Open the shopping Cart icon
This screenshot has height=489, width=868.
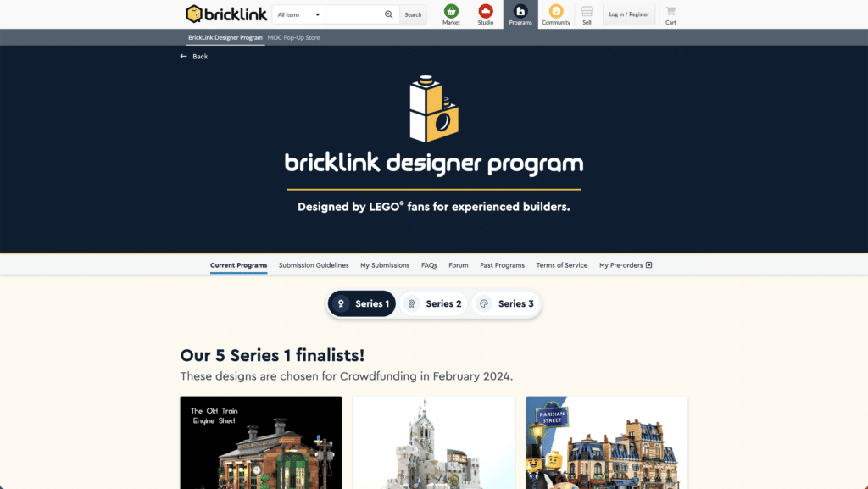[670, 14]
